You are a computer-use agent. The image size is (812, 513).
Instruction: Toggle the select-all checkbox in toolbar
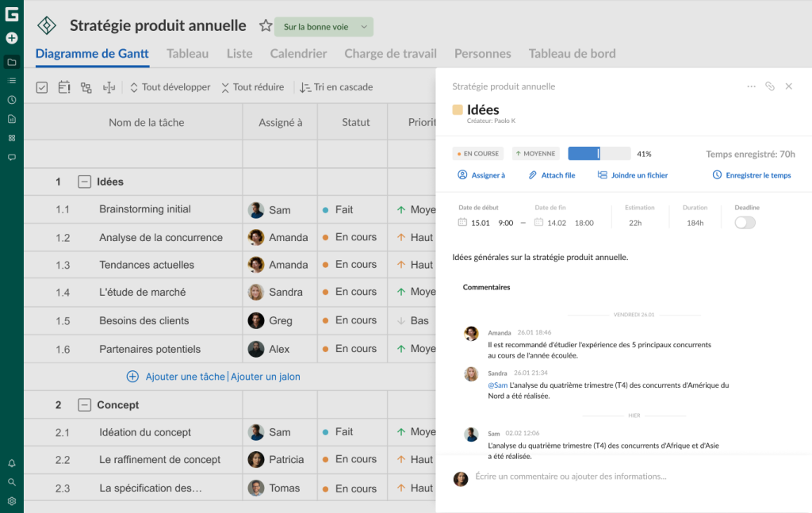pos(42,87)
